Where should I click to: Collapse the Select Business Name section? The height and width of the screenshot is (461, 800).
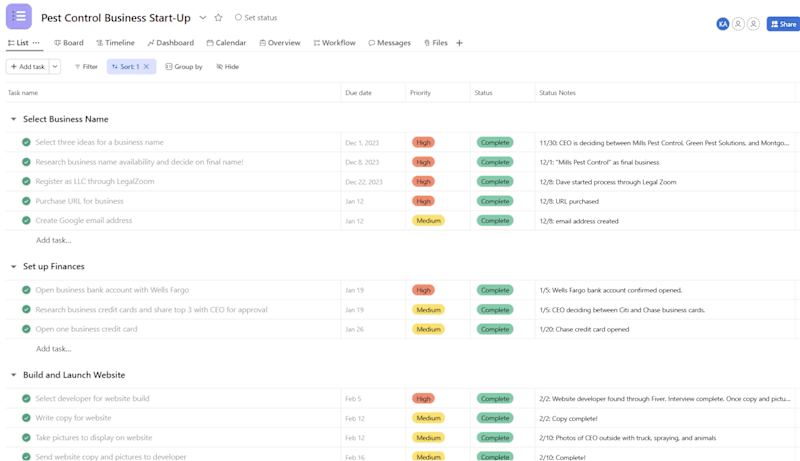(14, 119)
